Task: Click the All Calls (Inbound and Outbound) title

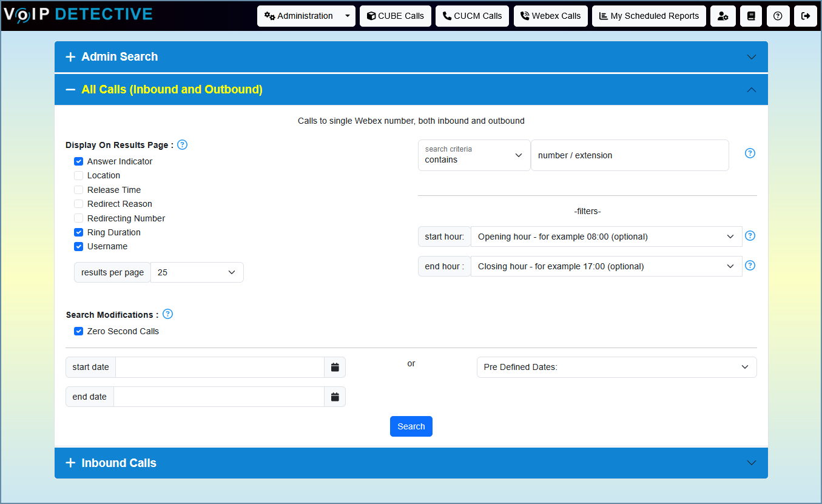Action: click(x=172, y=90)
